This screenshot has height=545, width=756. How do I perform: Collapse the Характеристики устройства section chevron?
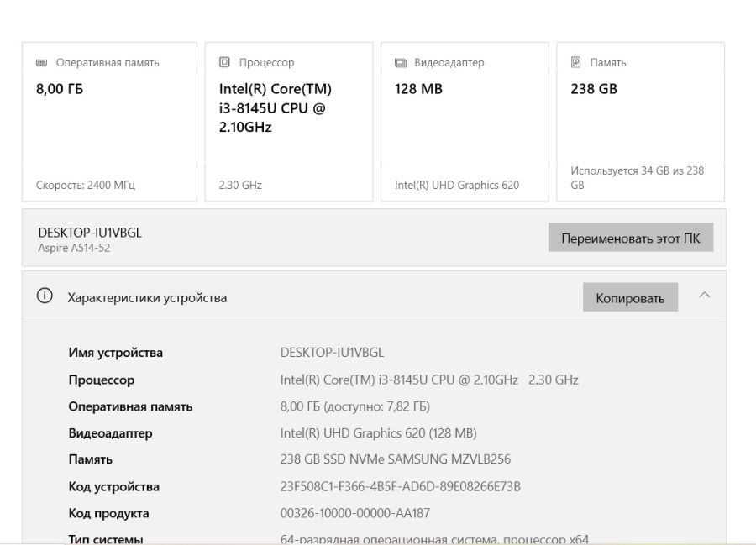[705, 296]
